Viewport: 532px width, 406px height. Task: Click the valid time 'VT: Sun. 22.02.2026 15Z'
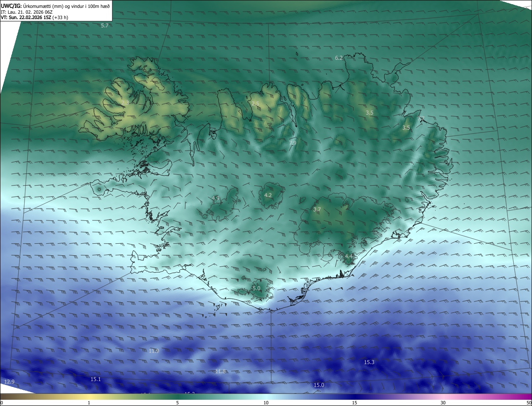tap(26, 17)
